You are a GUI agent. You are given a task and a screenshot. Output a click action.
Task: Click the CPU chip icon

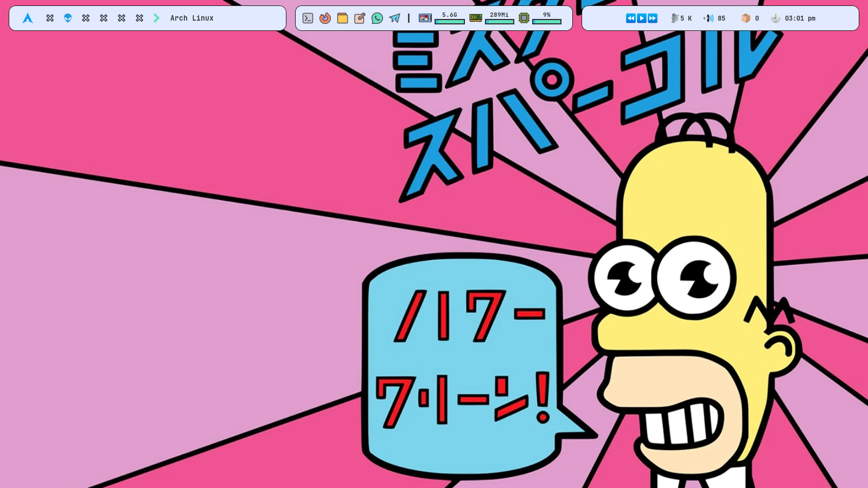[x=524, y=18]
